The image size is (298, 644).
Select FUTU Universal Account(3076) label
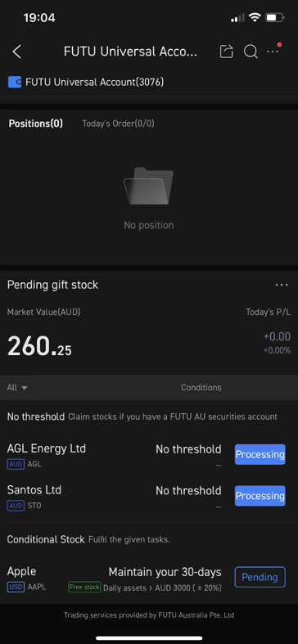click(x=94, y=82)
